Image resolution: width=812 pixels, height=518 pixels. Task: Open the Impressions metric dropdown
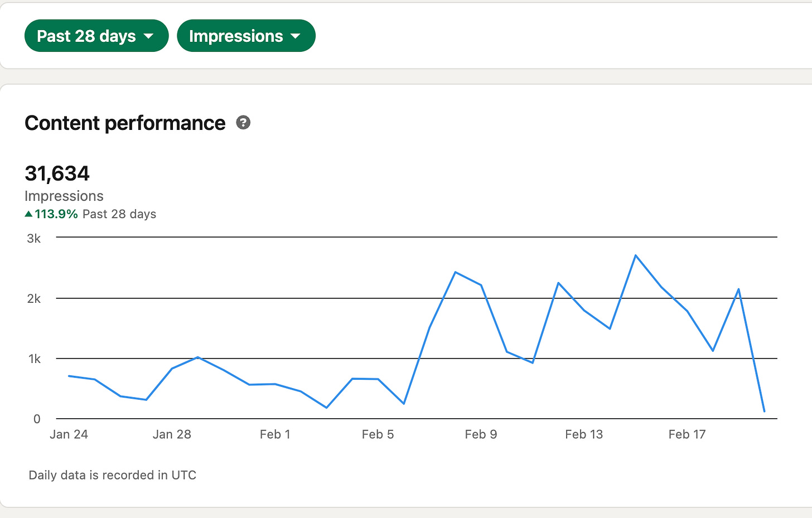(245, 36)
